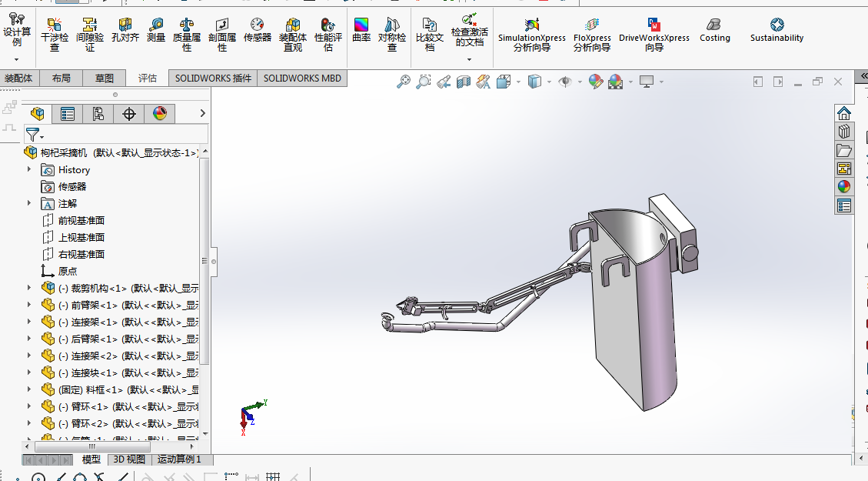The height and width of the screenshot is (481, 868).
Task: Open the hide/show items dropdown arrow
Action: point(580,82)
